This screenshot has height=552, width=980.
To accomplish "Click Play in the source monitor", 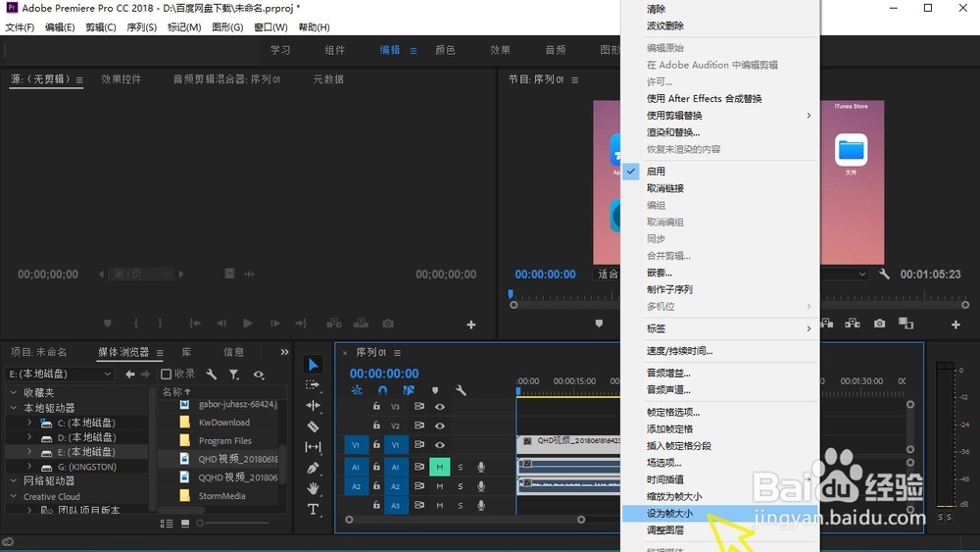I will (248, 324).
